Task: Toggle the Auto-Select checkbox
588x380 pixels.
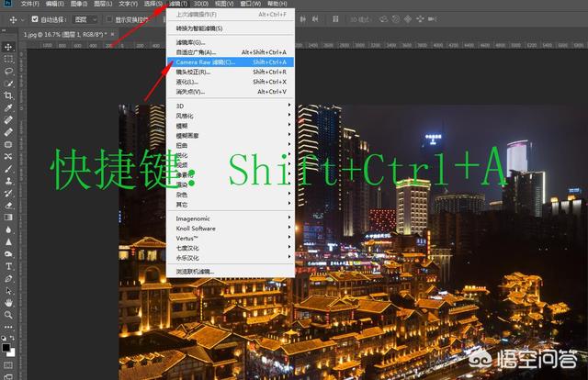Action: coord(35,18)
